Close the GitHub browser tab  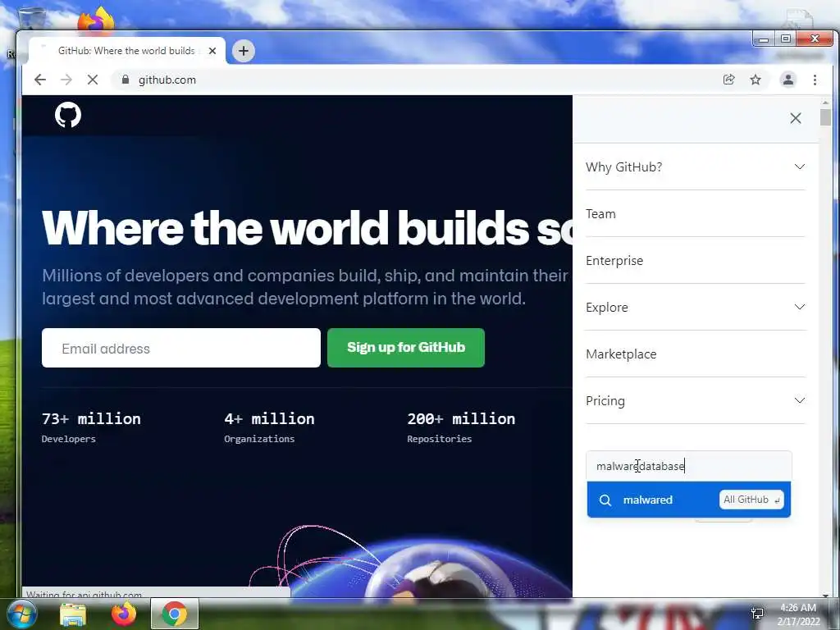pyautogui.click(x=212, y=51)
